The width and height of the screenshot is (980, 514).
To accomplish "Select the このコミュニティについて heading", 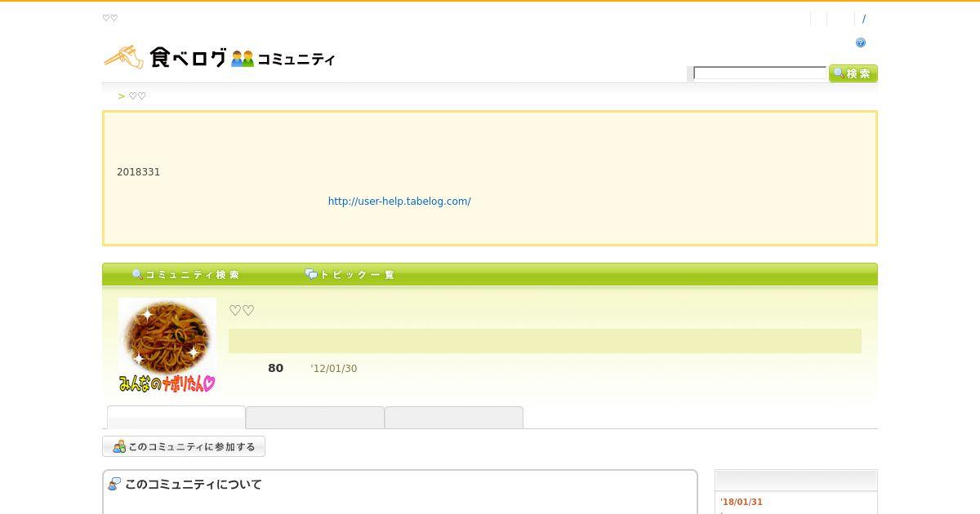I will pos(194,484).
